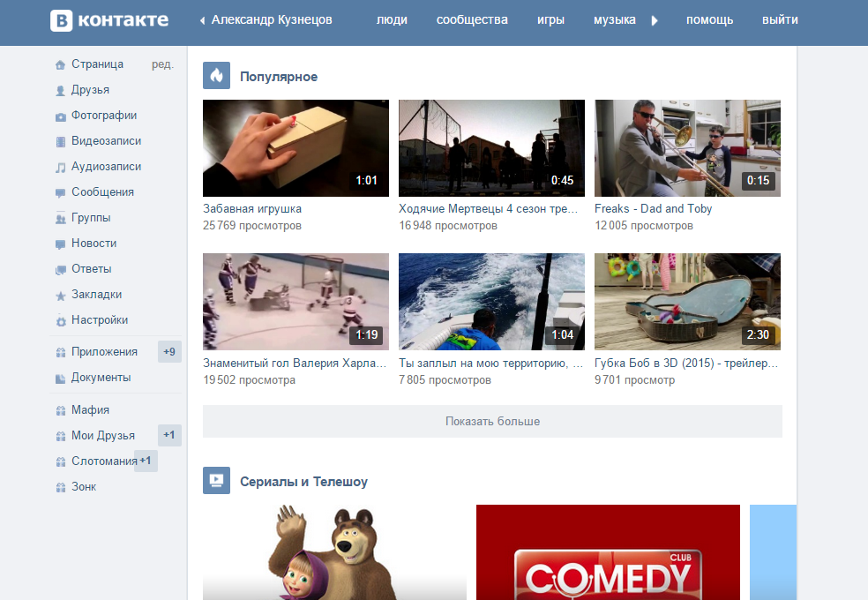Image resolution: width=868 pixels, height=600 pixels.
Task: Open the Freaks - Dad and Toby title link
Action: coord(653,209)
